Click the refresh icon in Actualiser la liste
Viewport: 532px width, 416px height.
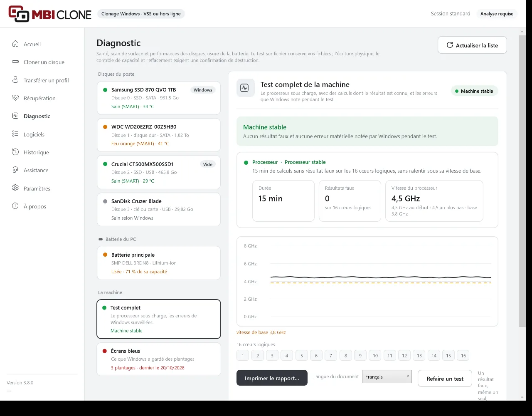point(450,45)
